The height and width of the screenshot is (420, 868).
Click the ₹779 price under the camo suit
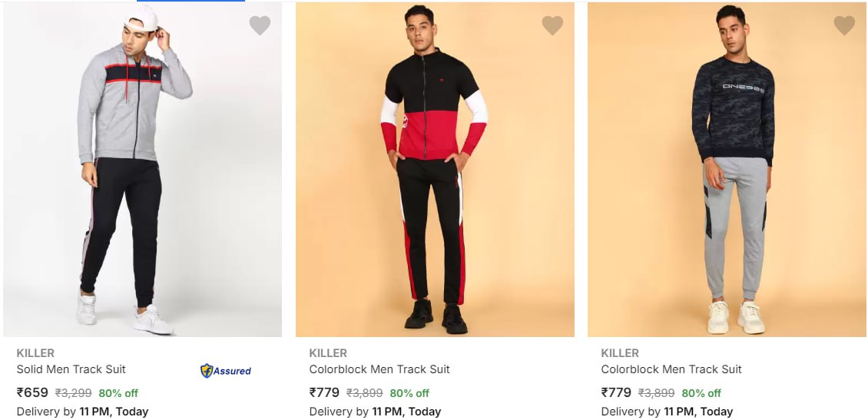(x=616, y=392)
